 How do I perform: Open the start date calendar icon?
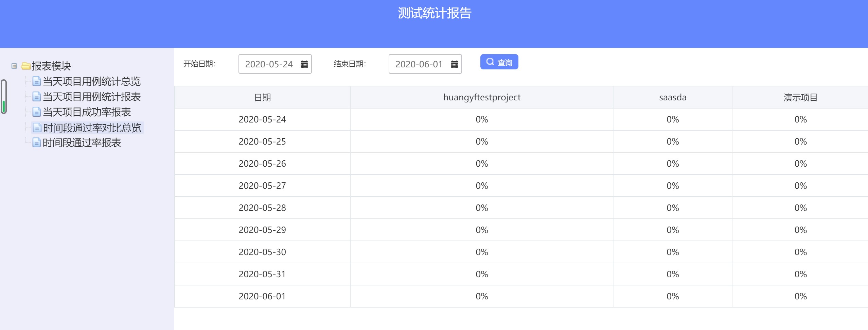click(x=304, y=64)
